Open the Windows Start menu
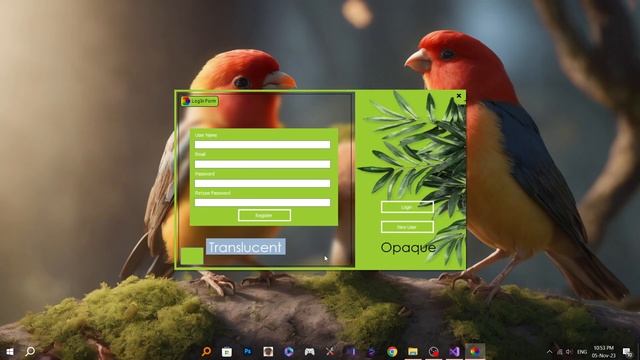Image resolution: width=640 pixels, height=360 pixels. pos(10,351)
